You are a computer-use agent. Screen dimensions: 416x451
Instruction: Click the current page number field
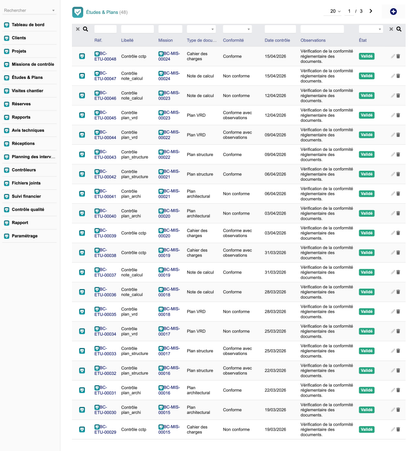(349, 11)
